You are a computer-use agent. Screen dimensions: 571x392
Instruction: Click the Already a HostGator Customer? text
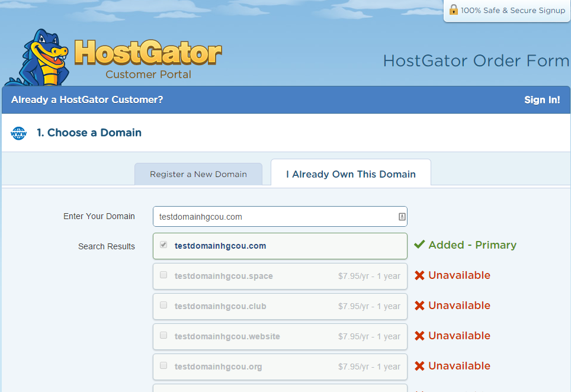pyautogui.click(x=87, y=99)
